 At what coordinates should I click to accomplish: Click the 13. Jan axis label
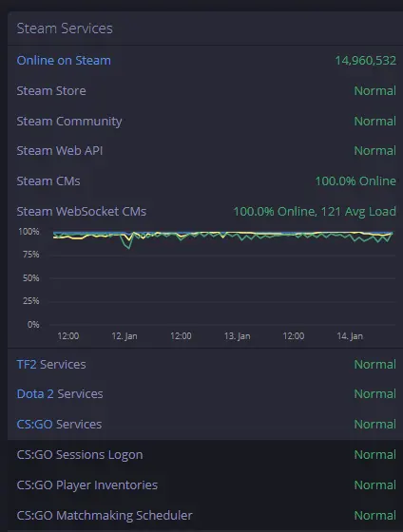pyautogui.click(x=237, y=336)
